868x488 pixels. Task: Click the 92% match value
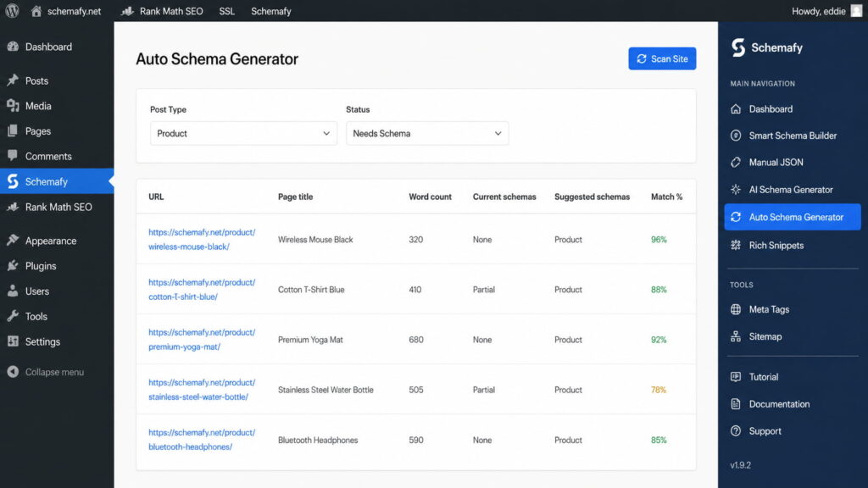tap(659, 340)
